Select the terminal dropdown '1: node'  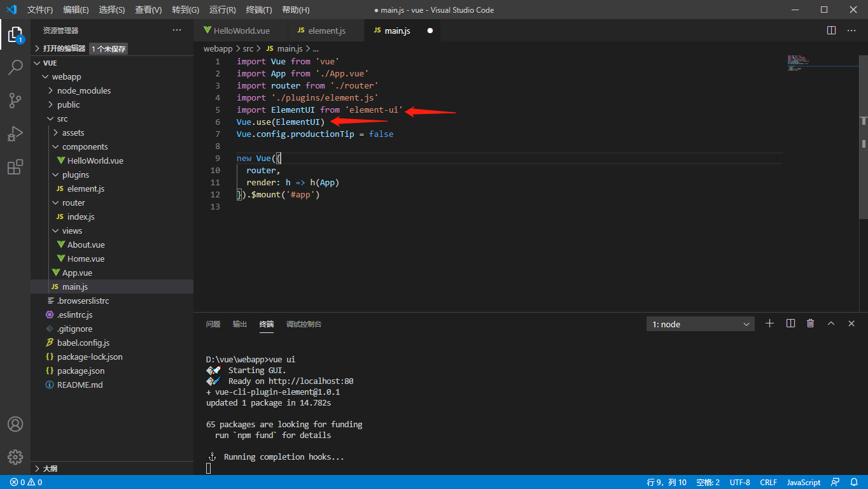[701, 324]
